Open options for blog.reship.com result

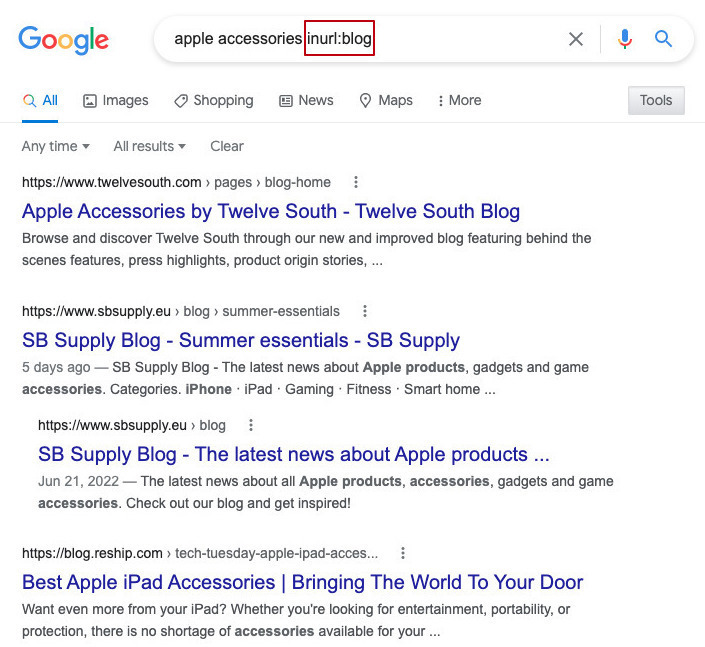(402, 553)
